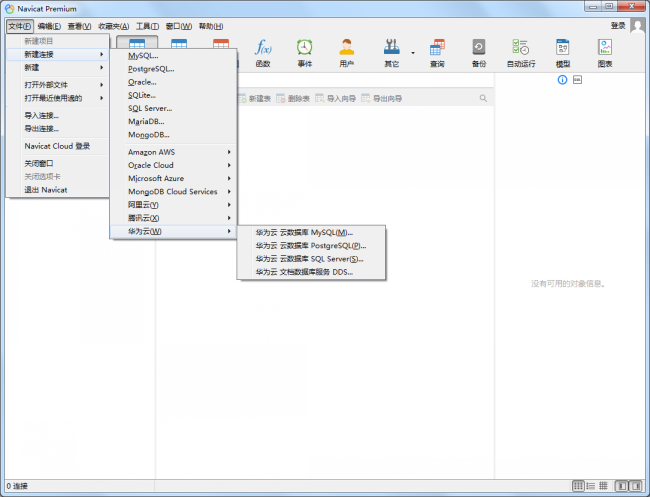Click the 导出向导 button

click(381, 99)
